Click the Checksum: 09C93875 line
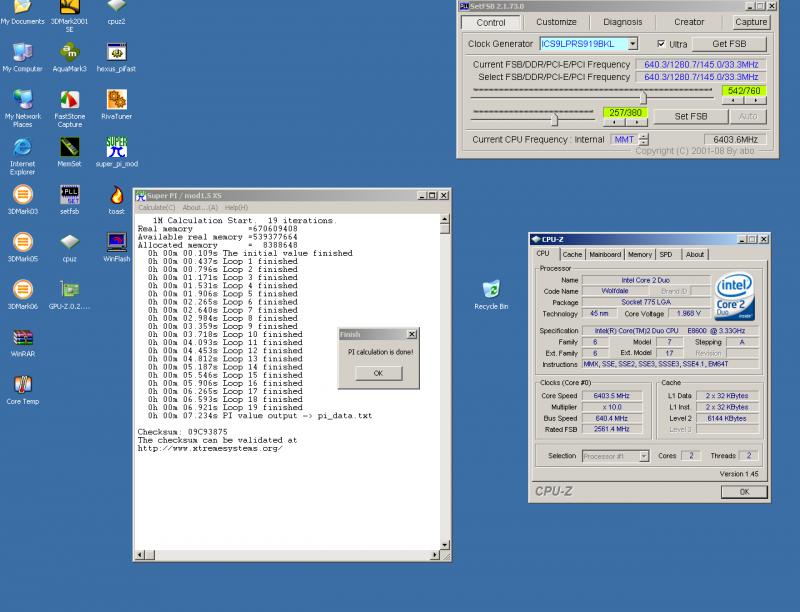The width and height of the screenshot is (800, 612). (183, 432)
